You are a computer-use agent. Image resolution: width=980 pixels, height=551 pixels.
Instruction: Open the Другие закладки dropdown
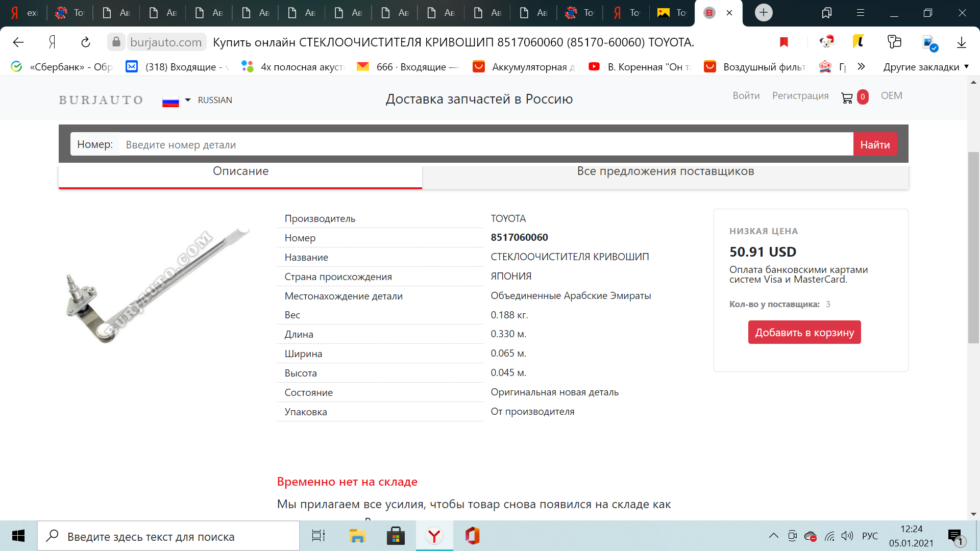926,67
